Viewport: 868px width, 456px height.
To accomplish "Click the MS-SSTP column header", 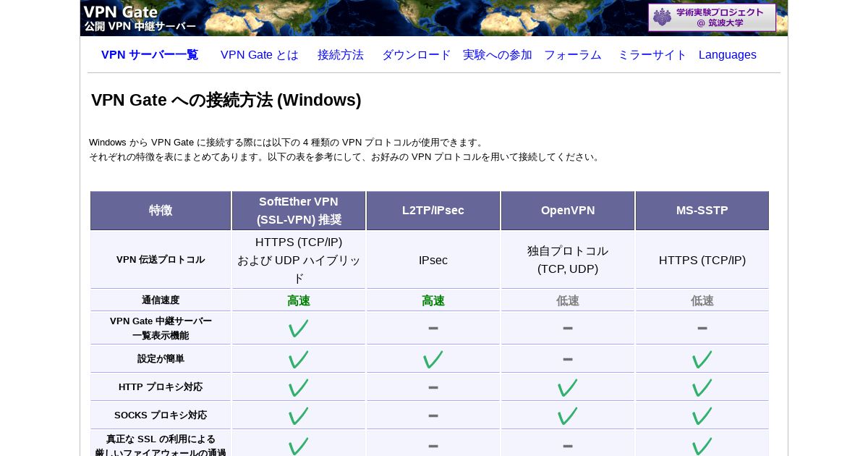I will coord(702,211).
